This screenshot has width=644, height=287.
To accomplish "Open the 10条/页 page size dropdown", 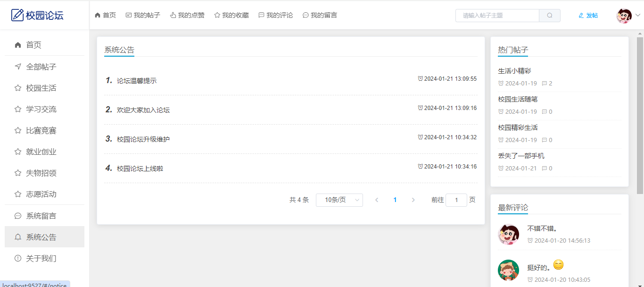I will click(x=339, y=200).
